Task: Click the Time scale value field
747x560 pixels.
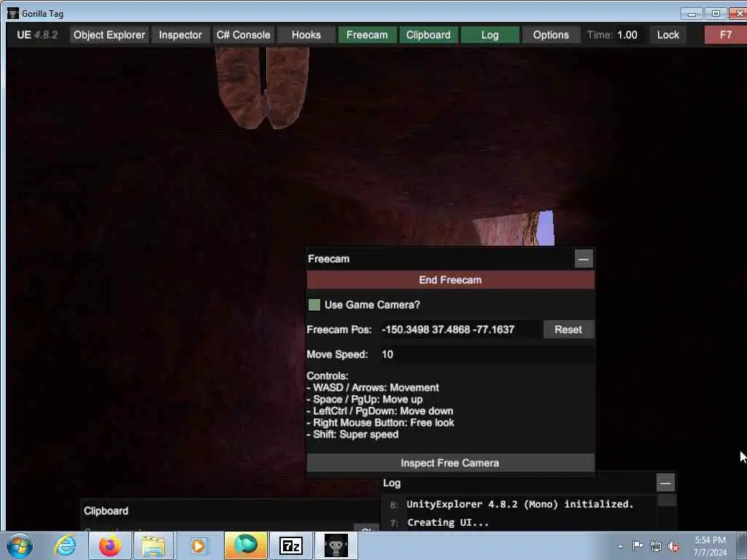Action: (x=627, y=35)
